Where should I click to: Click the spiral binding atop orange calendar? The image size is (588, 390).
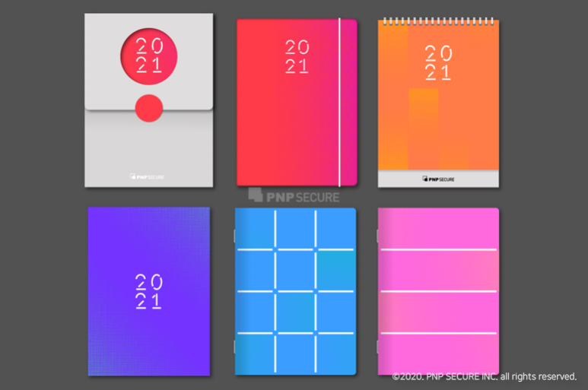click(x=438, y=21)
